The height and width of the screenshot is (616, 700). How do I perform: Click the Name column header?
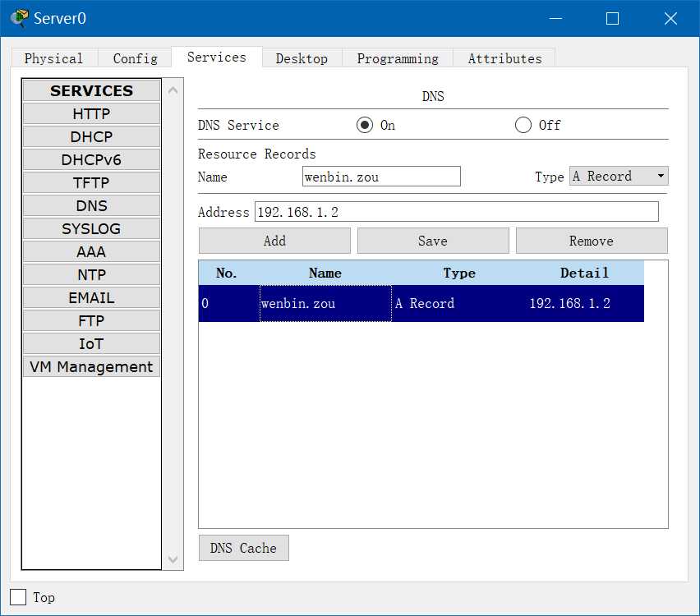(x=325, y=273)
